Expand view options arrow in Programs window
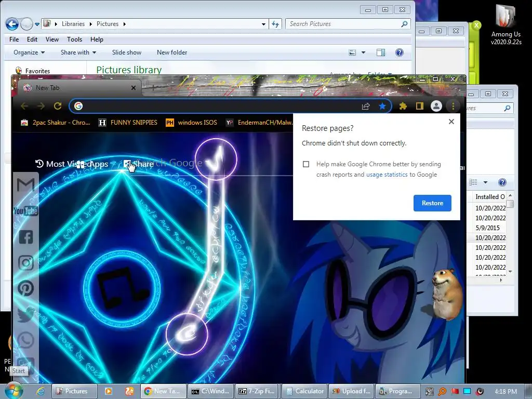The image size is (532, 399). tap(486, 182)
